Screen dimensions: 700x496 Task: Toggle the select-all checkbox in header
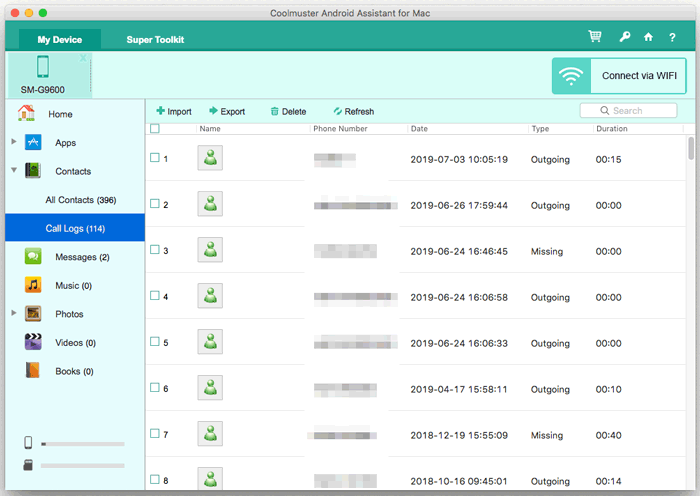155,129
